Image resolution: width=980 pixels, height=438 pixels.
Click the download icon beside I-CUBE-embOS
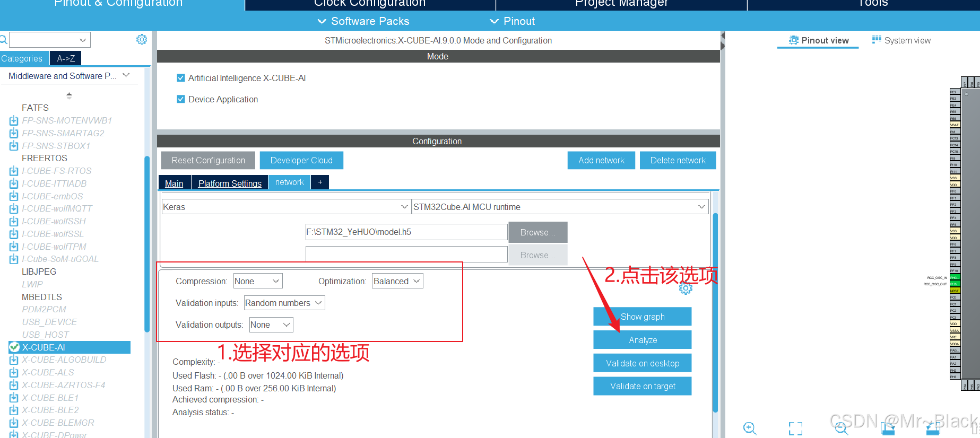[14, 196]
